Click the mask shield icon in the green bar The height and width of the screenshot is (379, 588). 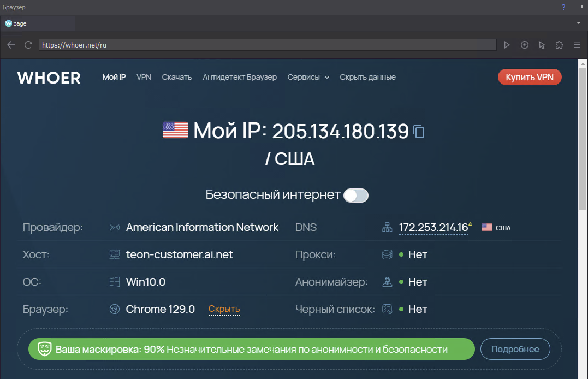(x=45, y=349)
